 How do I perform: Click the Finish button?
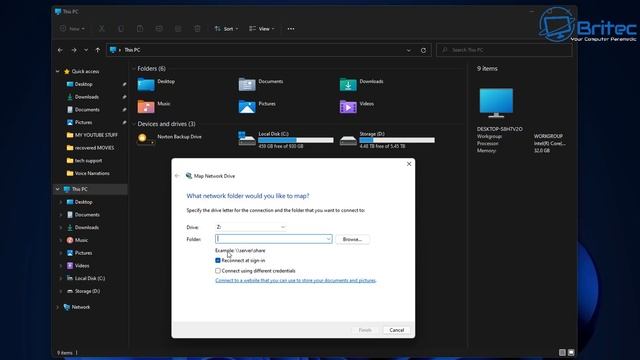365,330
